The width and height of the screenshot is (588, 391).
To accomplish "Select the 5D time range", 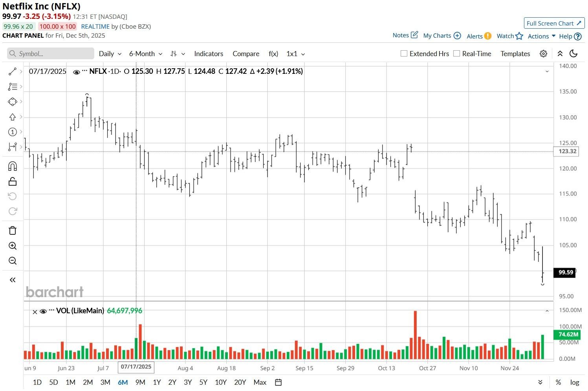I will [x=53, y=382].
